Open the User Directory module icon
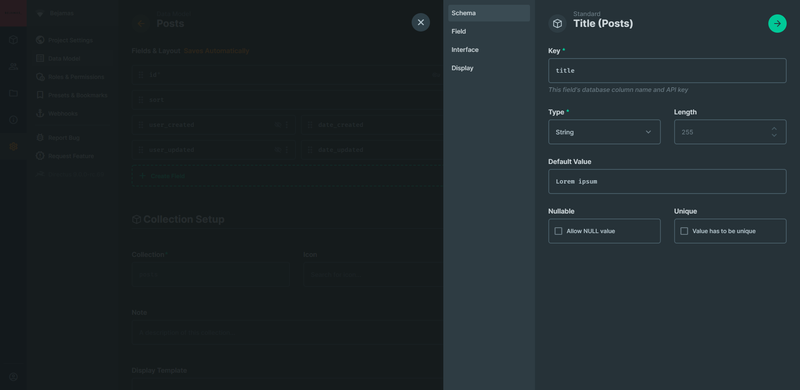This screenshot has width=800, height=390. click(x=13, y=66)
